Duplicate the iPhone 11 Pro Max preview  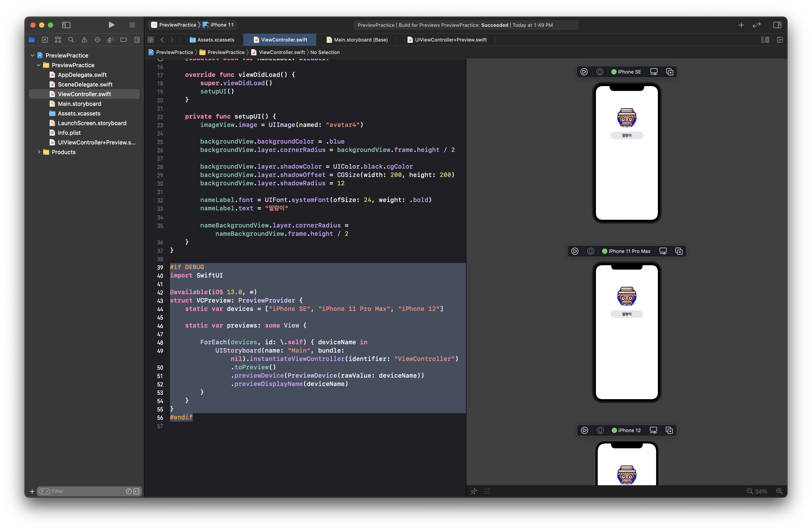pos(678,251)
